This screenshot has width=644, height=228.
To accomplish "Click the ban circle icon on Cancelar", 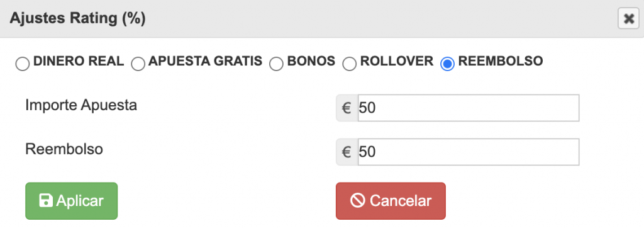I will [357, 201].
